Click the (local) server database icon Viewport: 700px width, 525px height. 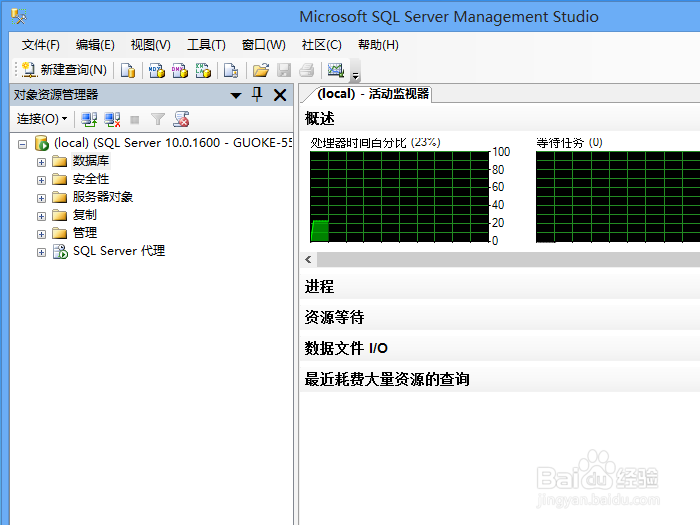point(42,143)
